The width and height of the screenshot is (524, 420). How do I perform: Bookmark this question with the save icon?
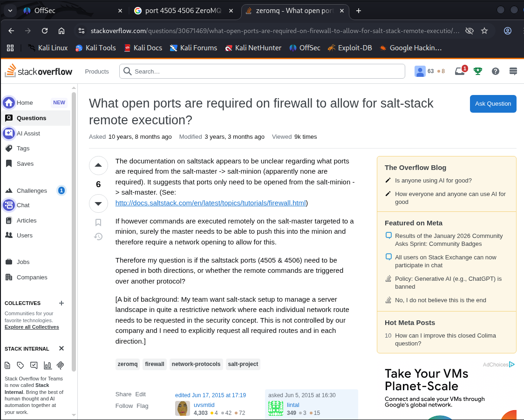(x=98, y=223)
